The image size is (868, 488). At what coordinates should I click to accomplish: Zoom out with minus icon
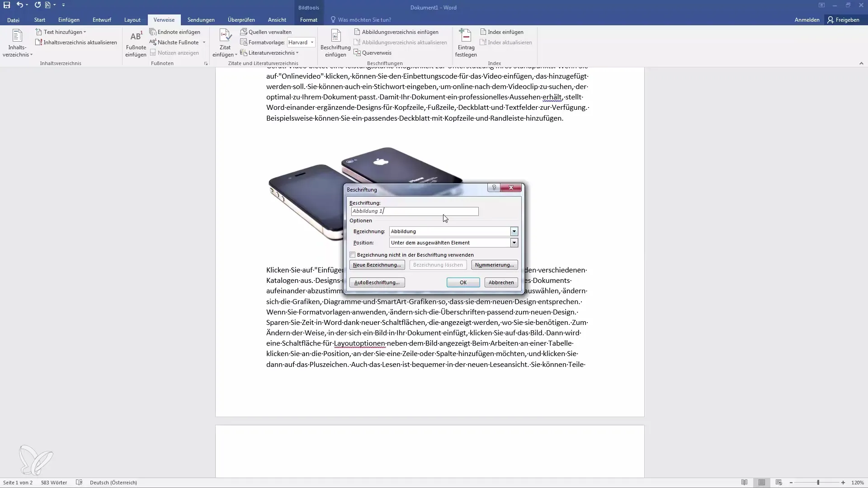click(791, 483)
